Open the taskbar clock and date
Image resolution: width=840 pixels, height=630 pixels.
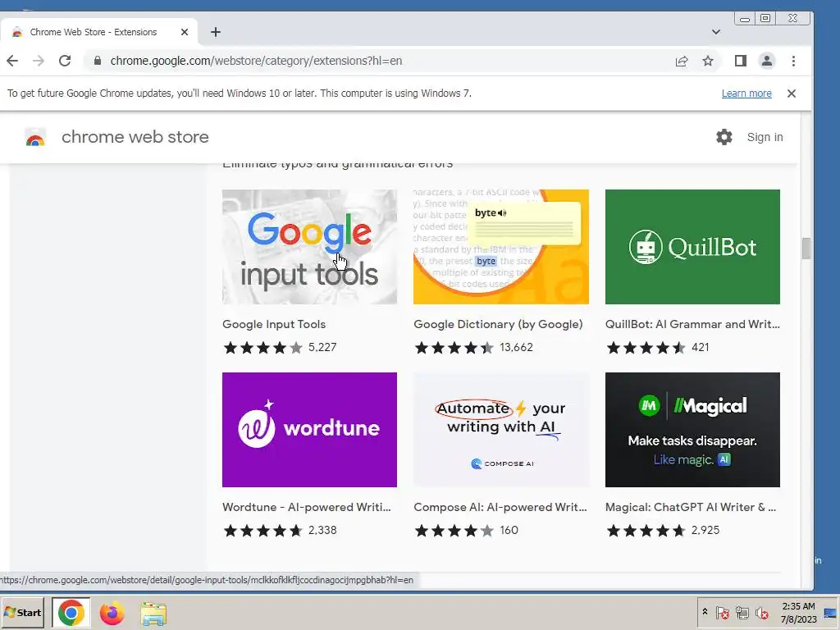[x=798, y=612]
